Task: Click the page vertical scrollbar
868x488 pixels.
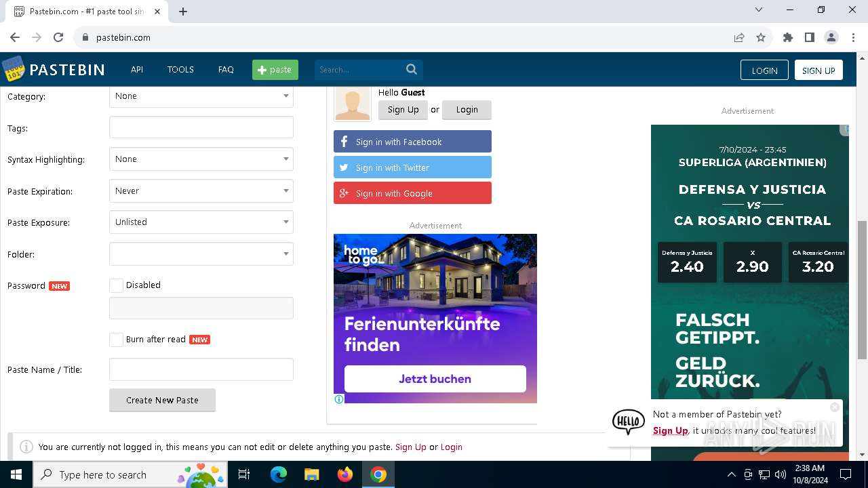Action: point(862,289)
